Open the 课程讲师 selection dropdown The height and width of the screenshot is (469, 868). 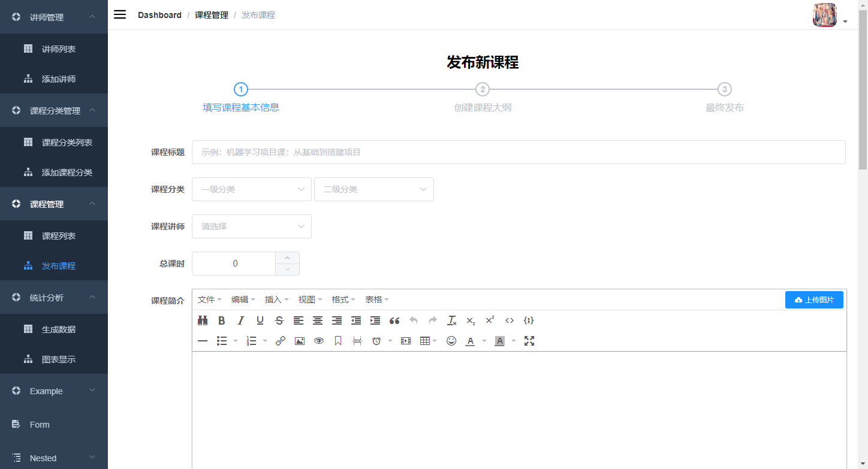(x=251, y=226)
